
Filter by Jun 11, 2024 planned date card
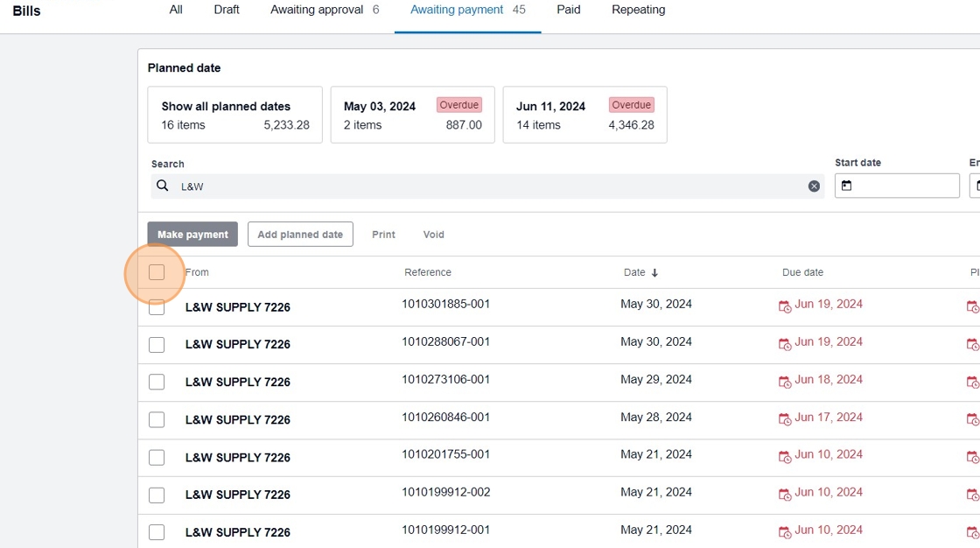pos(585,115)
